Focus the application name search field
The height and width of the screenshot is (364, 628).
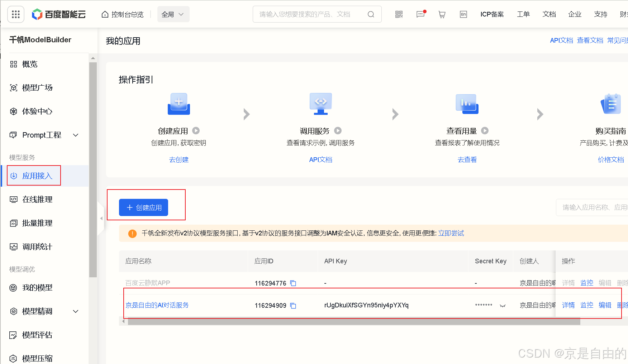[592, 207]
